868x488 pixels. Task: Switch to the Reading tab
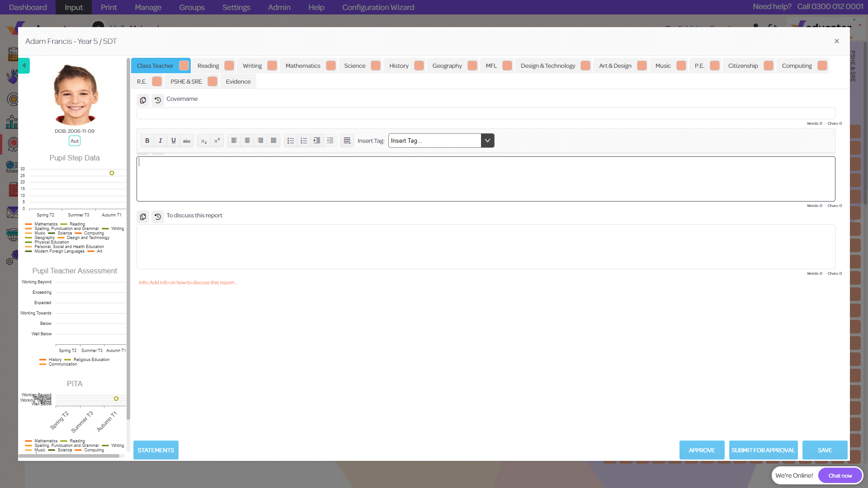pyautogui.click(x=208, y=66)
